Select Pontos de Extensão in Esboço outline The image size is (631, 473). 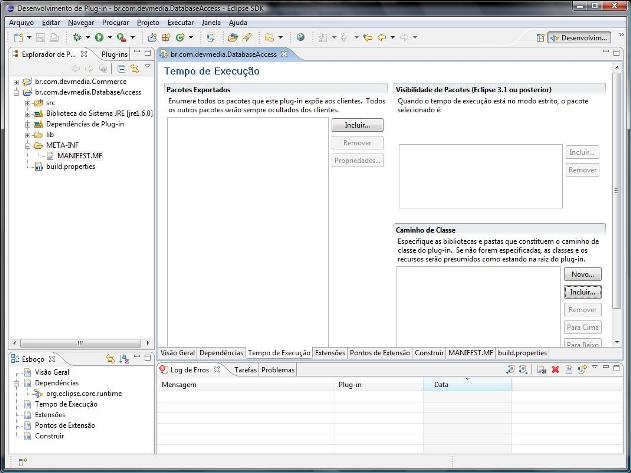tap(65, 425)
